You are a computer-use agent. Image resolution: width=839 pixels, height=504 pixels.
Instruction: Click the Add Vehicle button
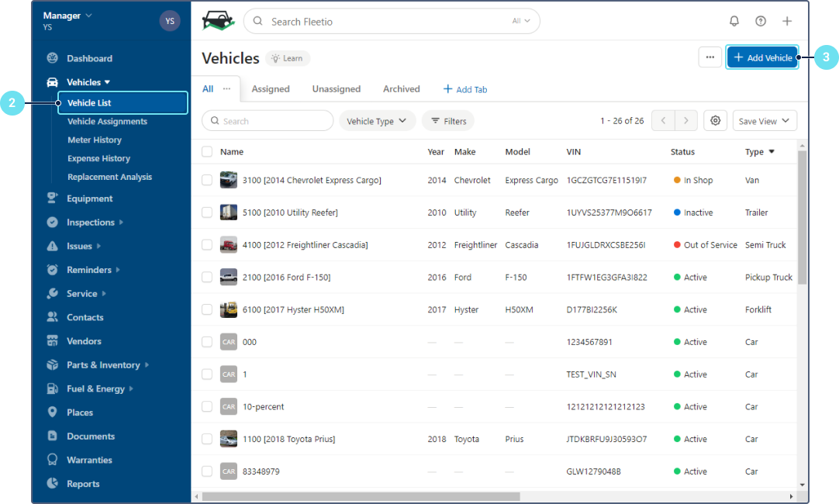(762, 57)
